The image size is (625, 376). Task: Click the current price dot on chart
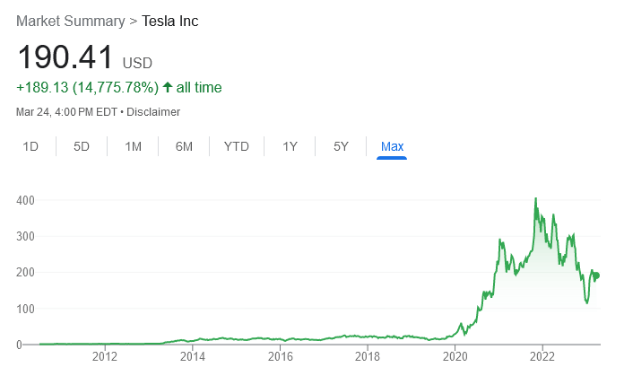pos(596,276)
